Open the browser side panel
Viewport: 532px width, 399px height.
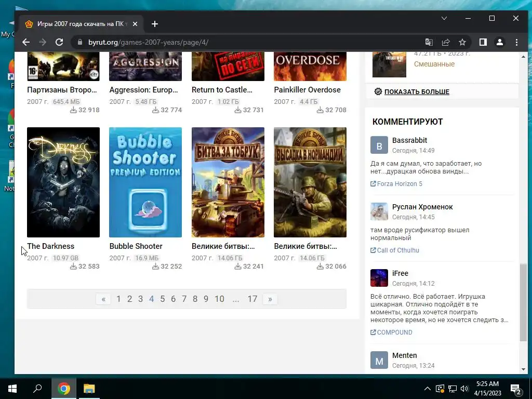point(483,43)
